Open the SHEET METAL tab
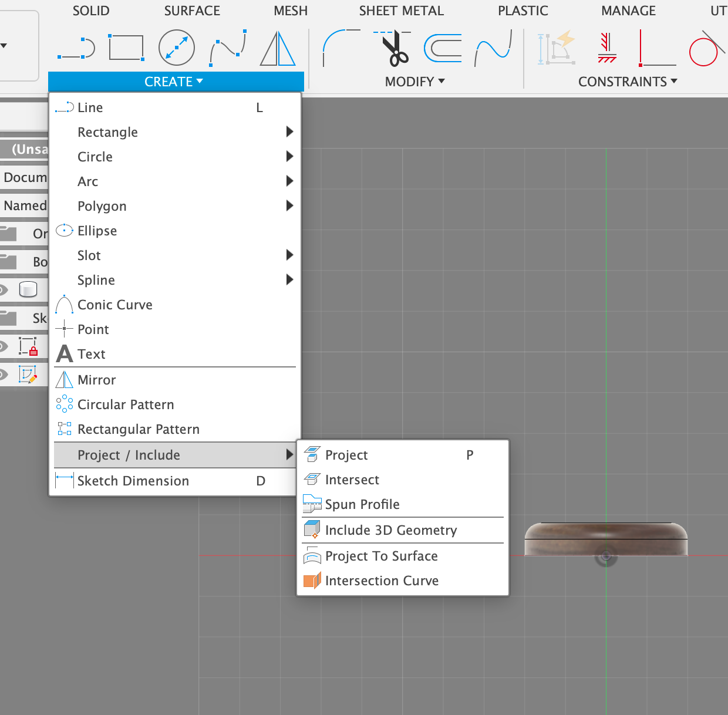728x715 pixels. (402, 11)
